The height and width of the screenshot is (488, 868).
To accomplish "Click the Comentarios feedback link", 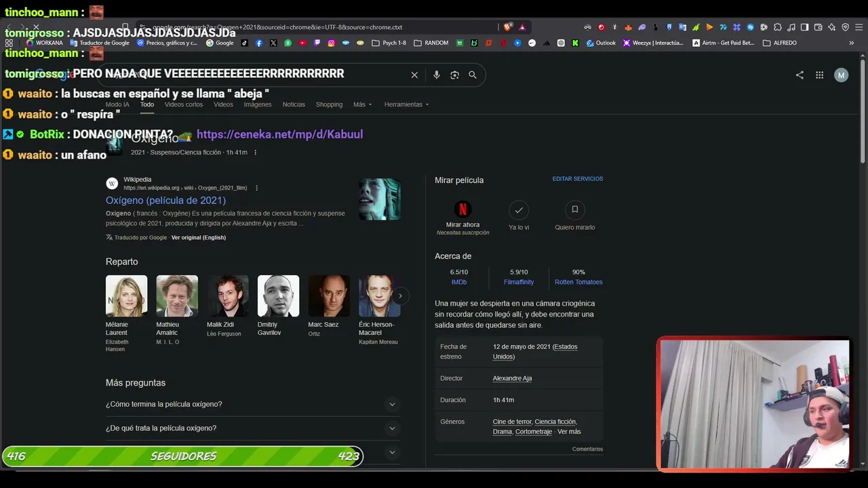I will tap(587, 449).
